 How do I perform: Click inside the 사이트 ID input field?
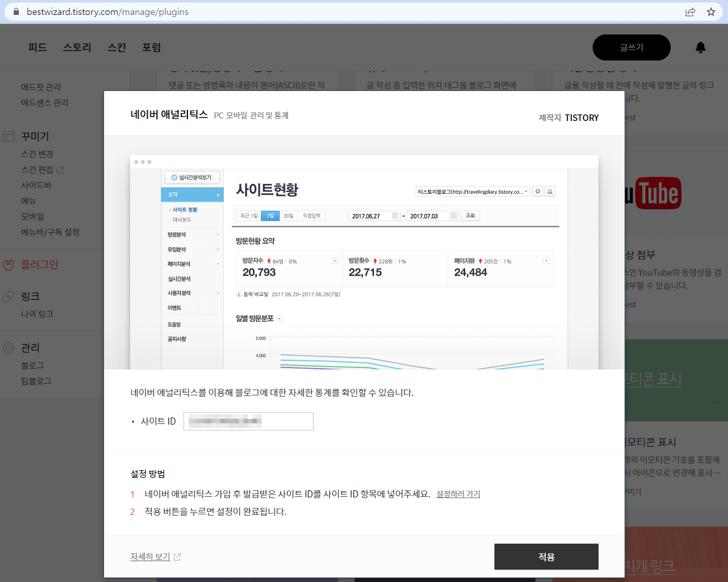(x=248, y=421)
